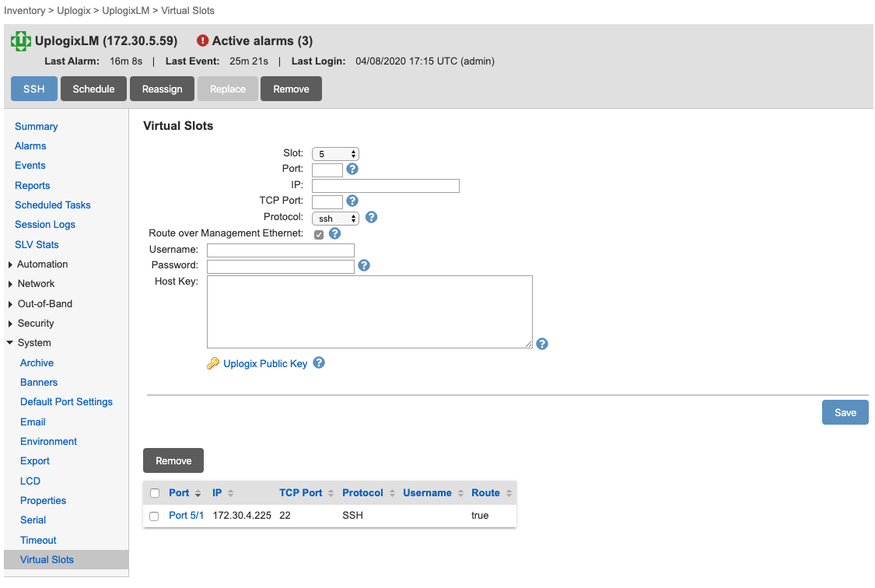Viewport: 875px width, 588px height.
Task: Go to Session Logs in sidebar
Action: (45, 225)
